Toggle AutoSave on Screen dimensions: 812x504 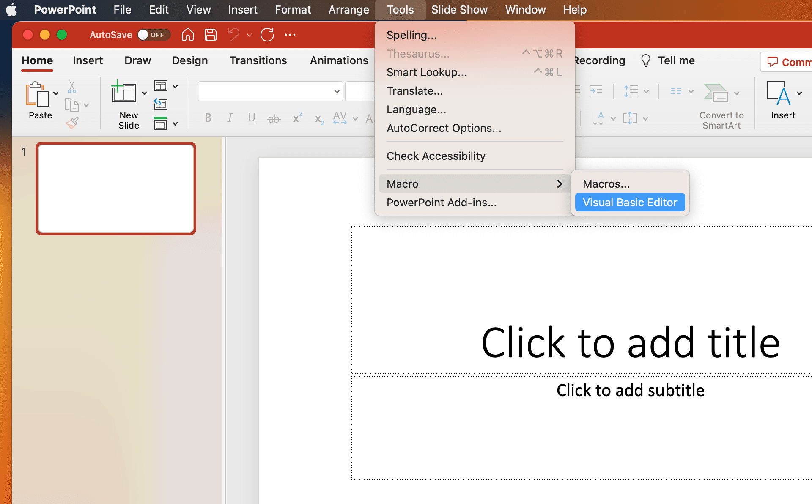tap(154, 35)
